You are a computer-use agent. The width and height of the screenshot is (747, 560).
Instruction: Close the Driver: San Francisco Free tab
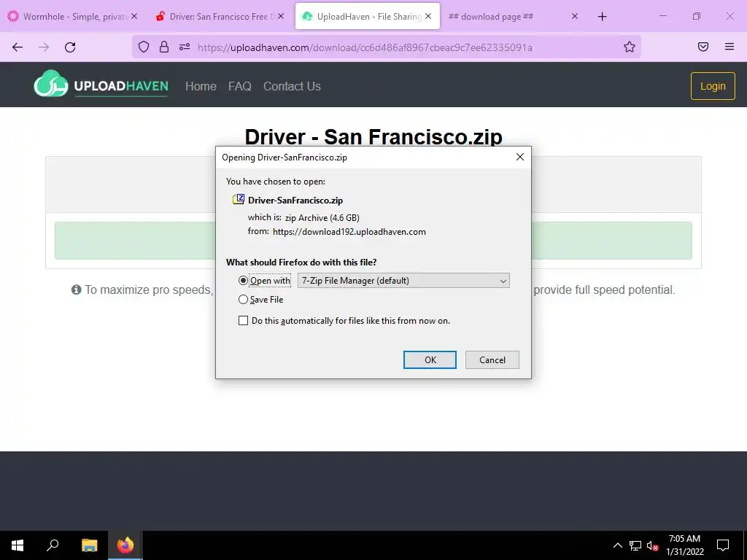point(281,16)
